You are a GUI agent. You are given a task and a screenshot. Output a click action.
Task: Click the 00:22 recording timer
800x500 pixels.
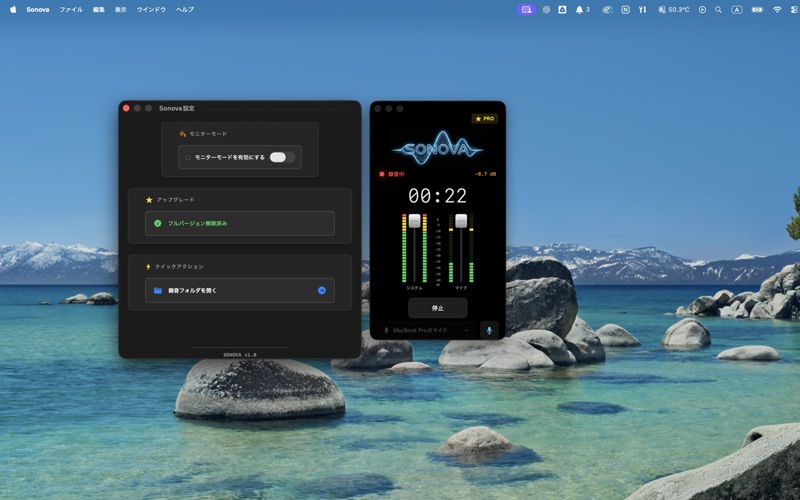pyautogui.click(x=438, y=195)
